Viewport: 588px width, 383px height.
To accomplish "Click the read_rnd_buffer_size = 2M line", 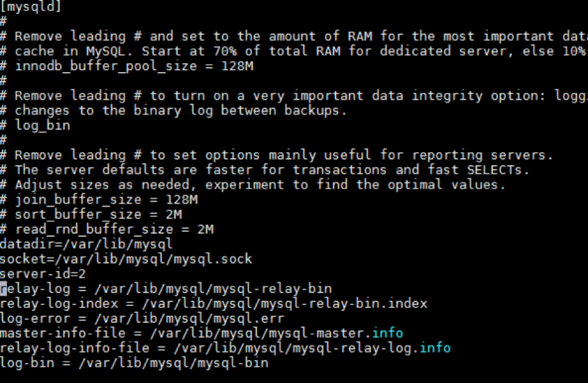I will click(114, 229).
